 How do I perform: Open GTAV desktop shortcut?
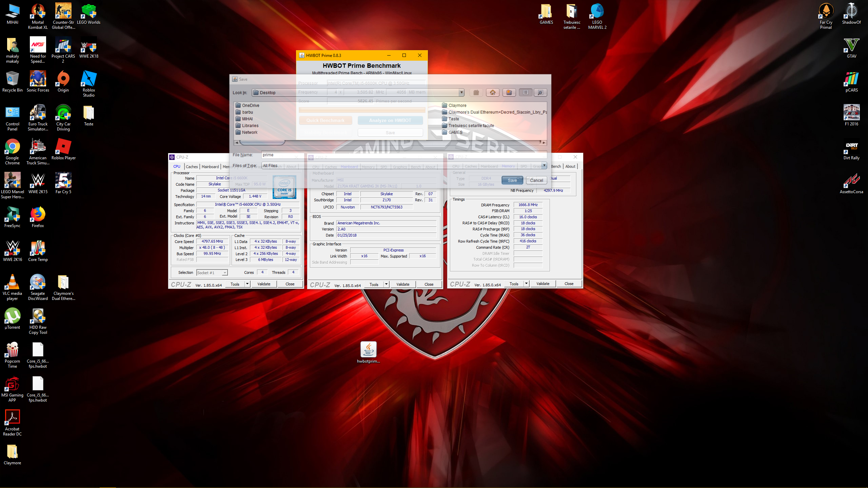click(851, 47)
